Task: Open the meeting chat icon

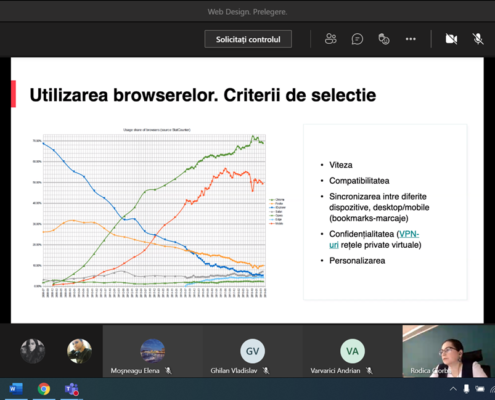Action: click(x=357, y=39)
